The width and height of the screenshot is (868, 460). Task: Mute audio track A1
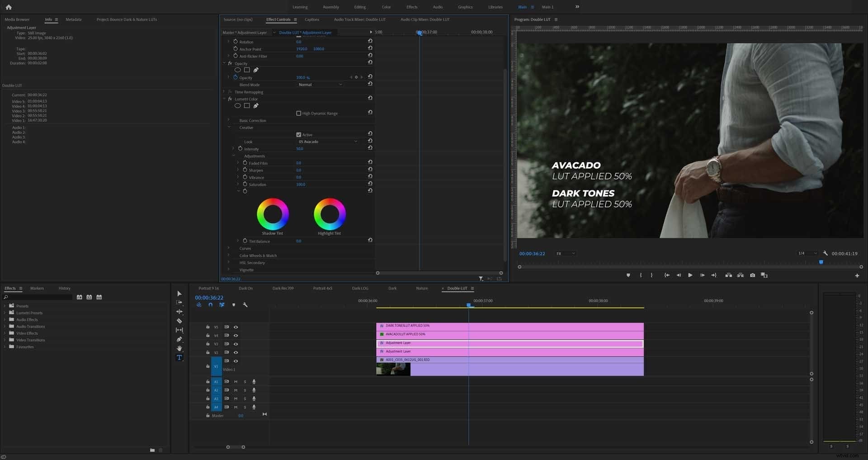pyautogui.click(x=236, y=382)
